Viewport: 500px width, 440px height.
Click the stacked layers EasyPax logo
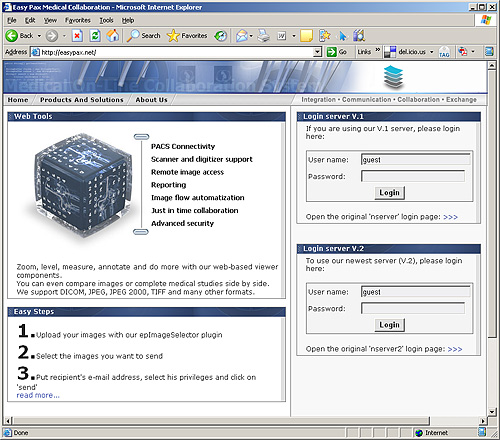pyautogui.click(x=393, y=77)
